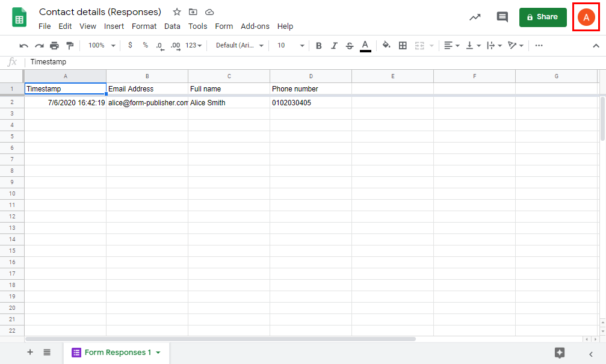This screenshot has height=364, width=606.
Task: Open the font family dropdown
Action: (x=240, y=46)
